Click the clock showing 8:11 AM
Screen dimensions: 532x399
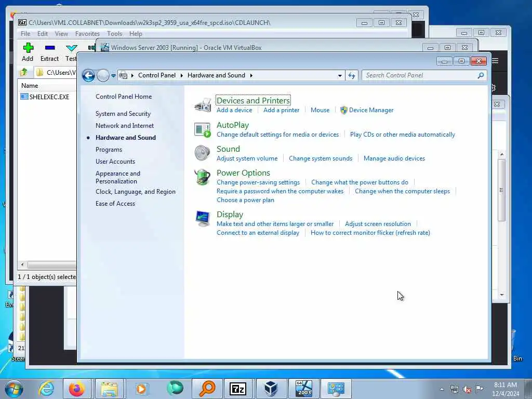[x=505, y=385]
